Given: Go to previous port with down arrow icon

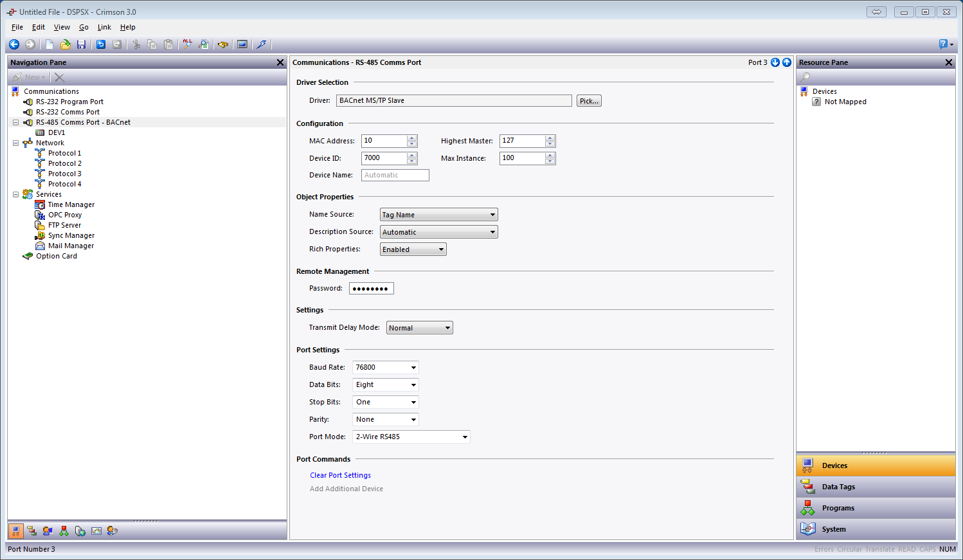Looking at the screenshot, I should tap(775, 62).
